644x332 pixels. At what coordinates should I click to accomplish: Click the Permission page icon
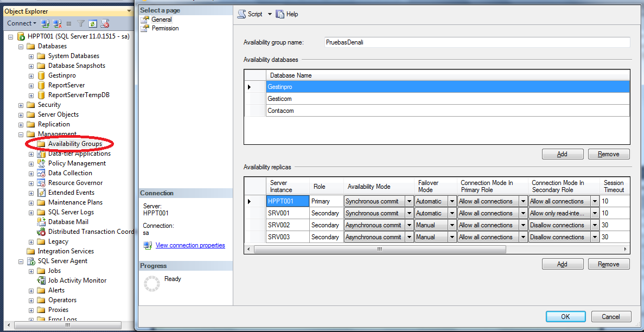(144, 28)
